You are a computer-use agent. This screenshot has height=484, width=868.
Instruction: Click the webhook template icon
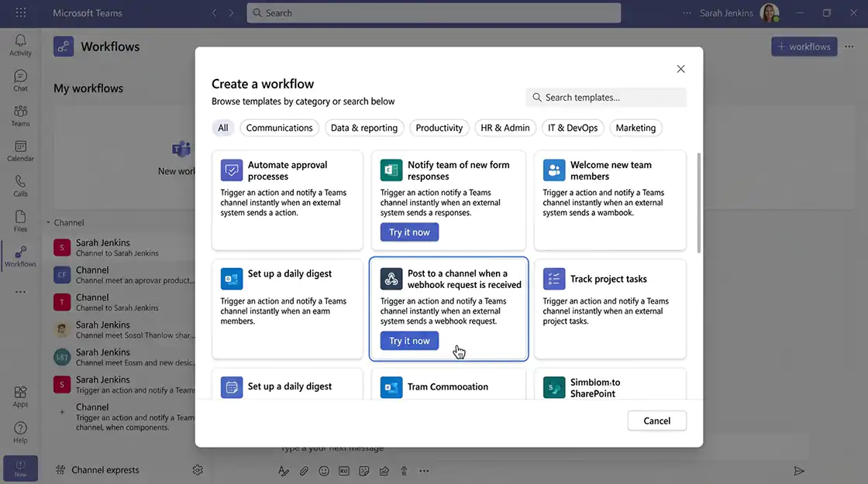[391, 279]
